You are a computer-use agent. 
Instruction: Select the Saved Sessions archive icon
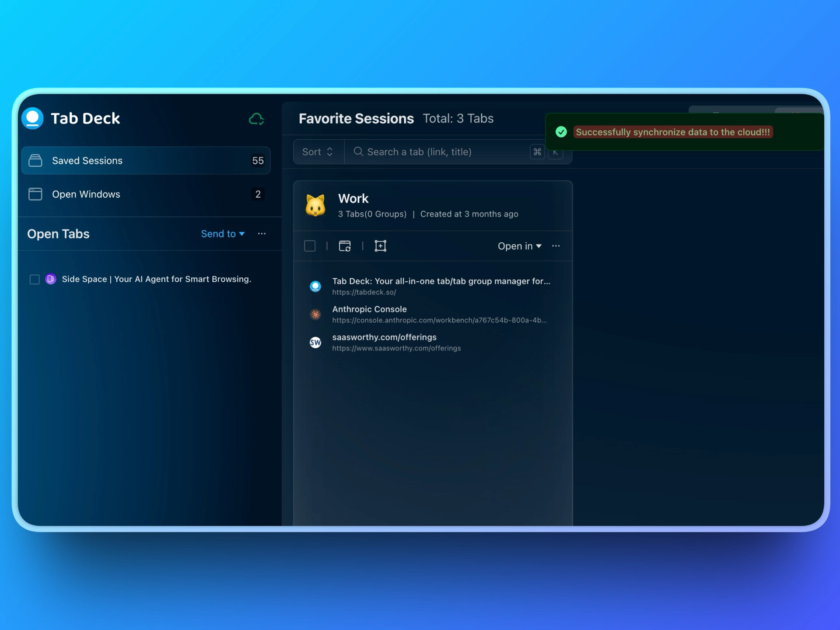click(x=35, y=160)
